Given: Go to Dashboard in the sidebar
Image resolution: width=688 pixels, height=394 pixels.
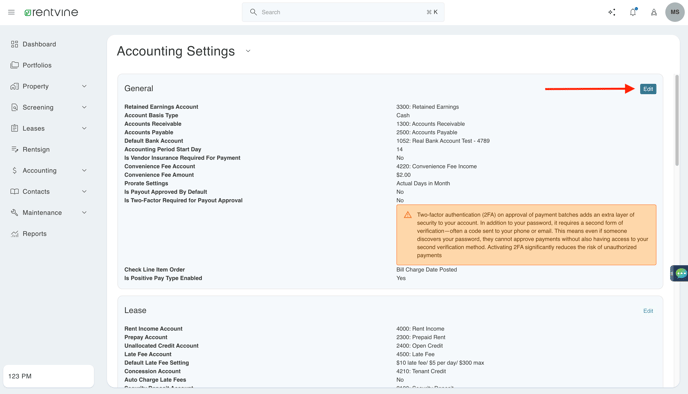Looking at the screenshot, I should pos(39,44).
